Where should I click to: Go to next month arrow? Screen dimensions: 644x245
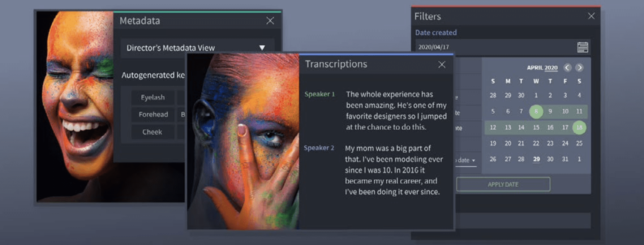(579, 68)
